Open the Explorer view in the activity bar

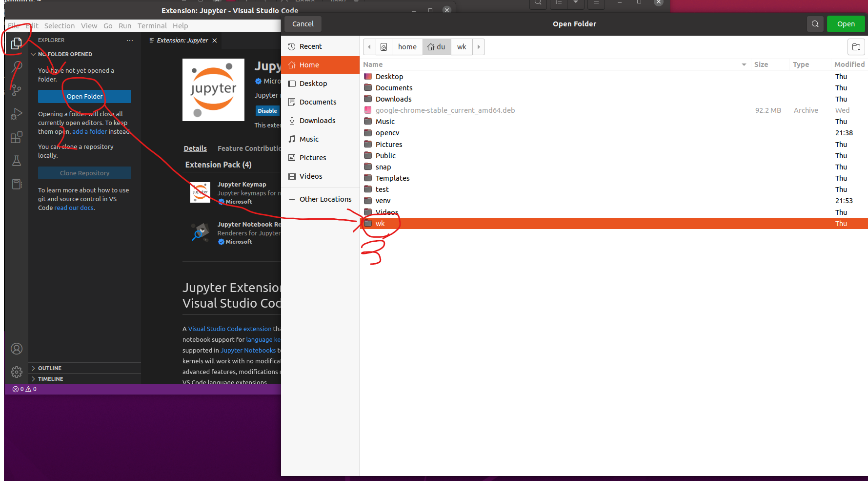click(x=16, y=43)
